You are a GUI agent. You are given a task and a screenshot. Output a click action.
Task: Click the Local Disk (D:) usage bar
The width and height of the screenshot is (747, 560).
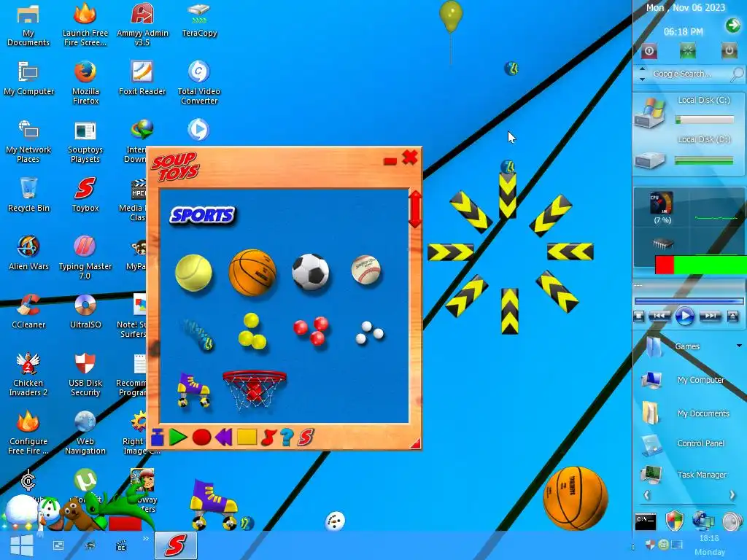click(704, 161)
